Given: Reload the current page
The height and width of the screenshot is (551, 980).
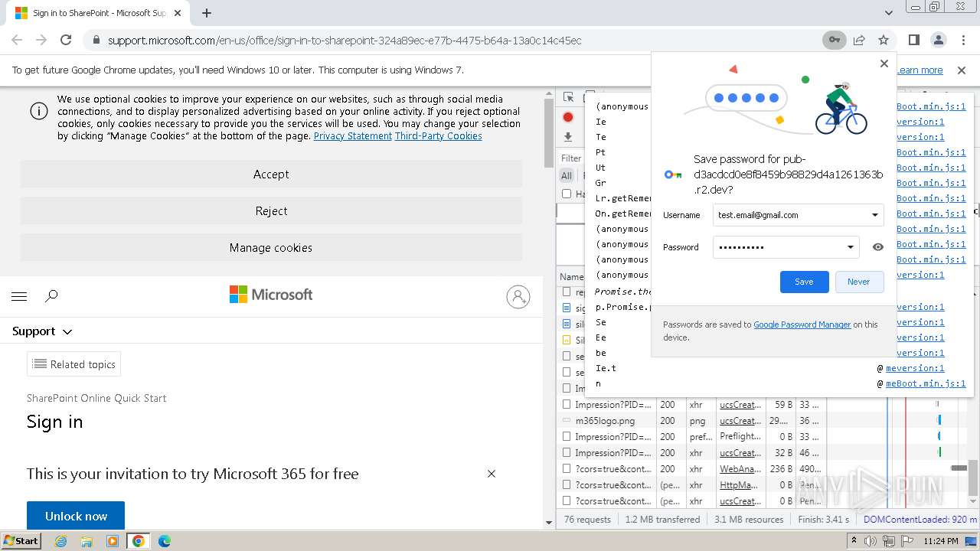Looking at the screenshot, I should pyautogui.click(x=66, y=40).
